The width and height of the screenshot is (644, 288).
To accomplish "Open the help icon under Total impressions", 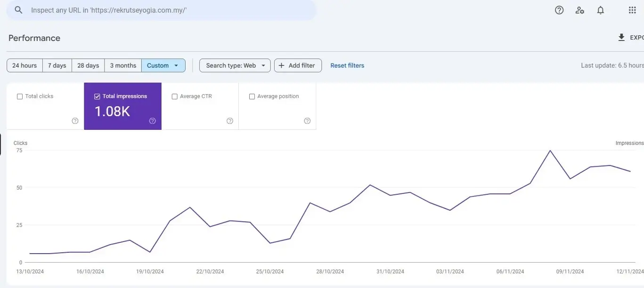I will click(x=152, y=120).
